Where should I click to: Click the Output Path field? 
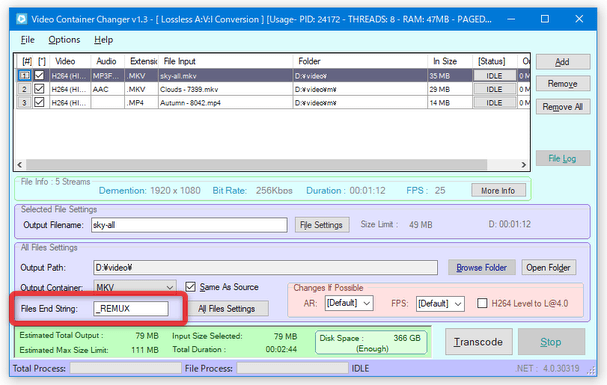(265, 267)
